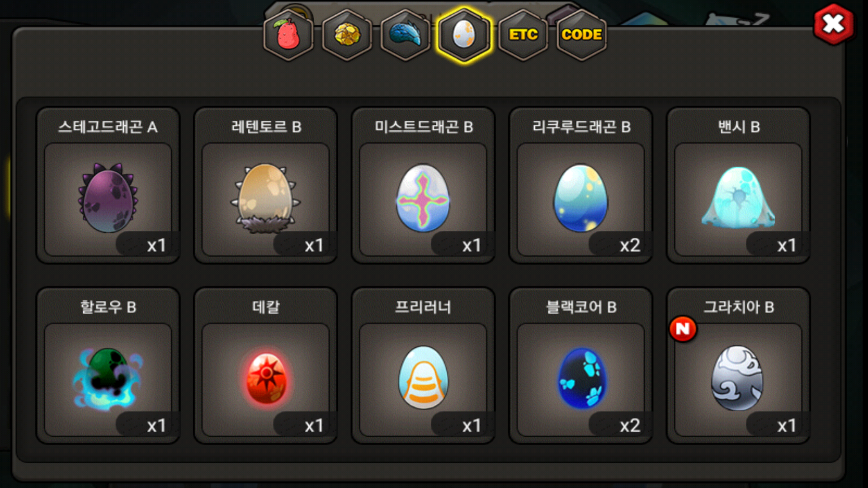Close the inventory with red X
Screen dimensions: 868x488
click(x=833, y=24)
